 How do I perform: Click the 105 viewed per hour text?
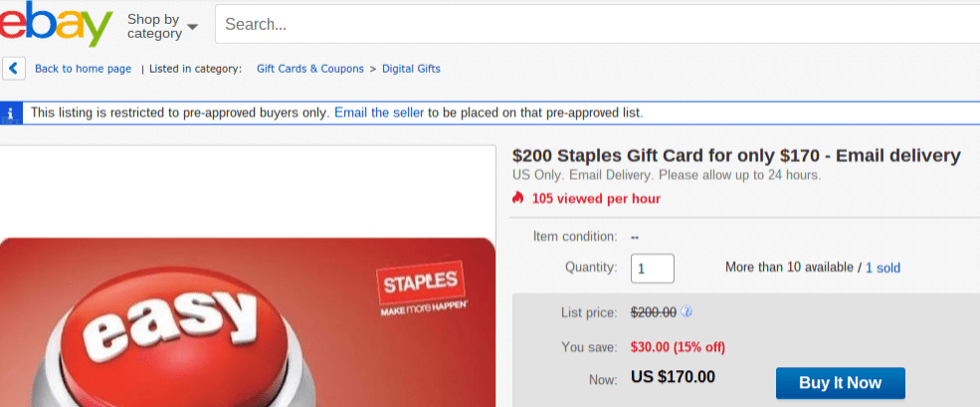(596, 198)
